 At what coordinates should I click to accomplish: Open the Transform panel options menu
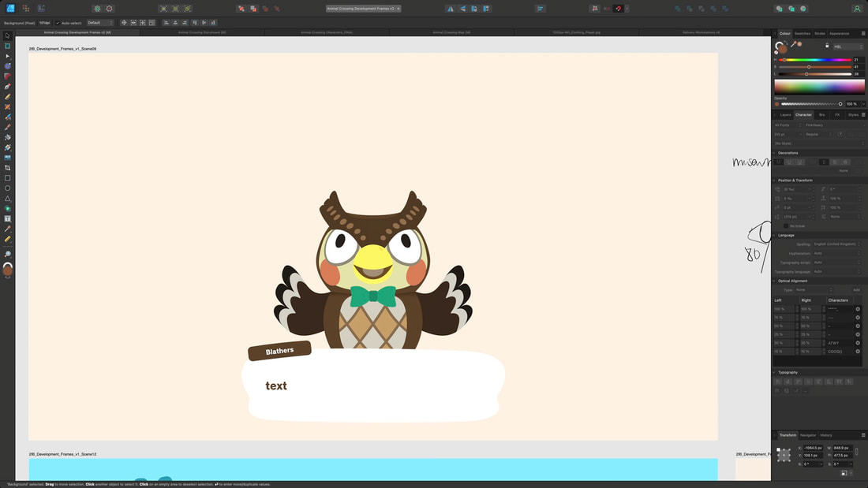[863, 435]
